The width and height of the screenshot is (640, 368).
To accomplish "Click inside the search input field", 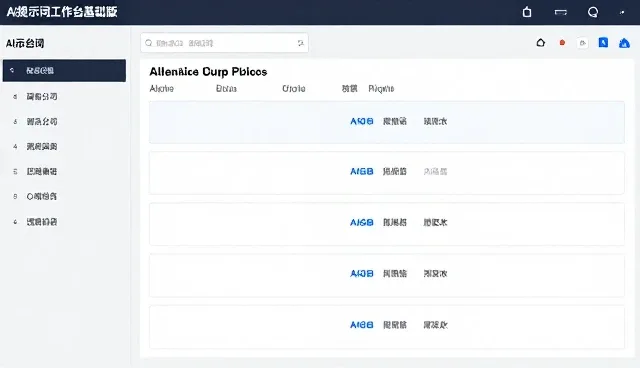I will click(x=224, y=43).
